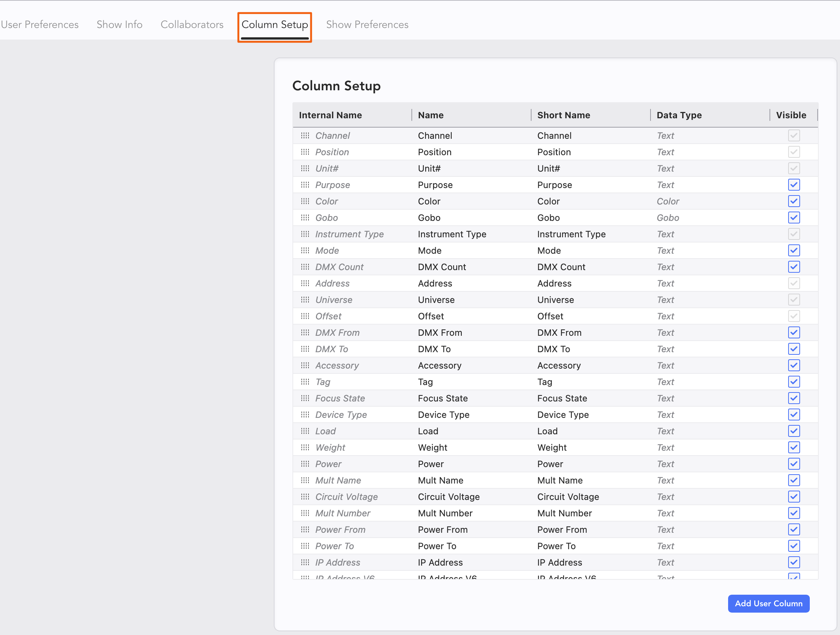
Task: Open the Collaborators tab
Action: click(x=192, y=25)
